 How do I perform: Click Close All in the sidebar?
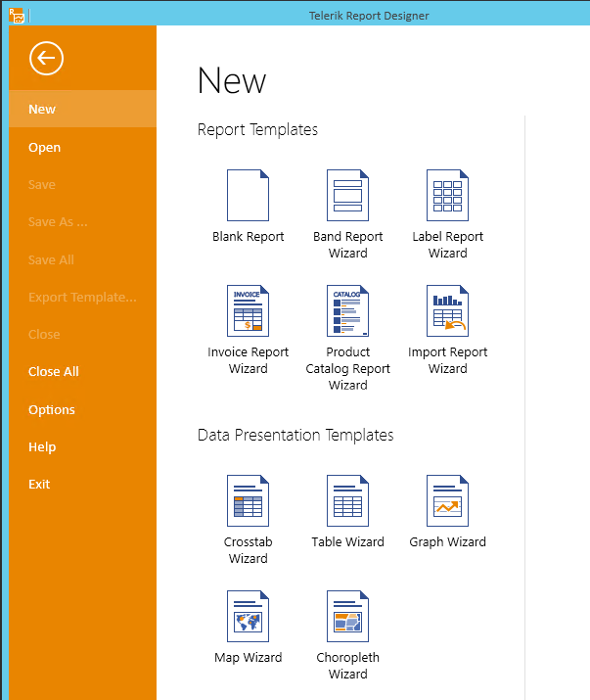[x=54, y=372]
